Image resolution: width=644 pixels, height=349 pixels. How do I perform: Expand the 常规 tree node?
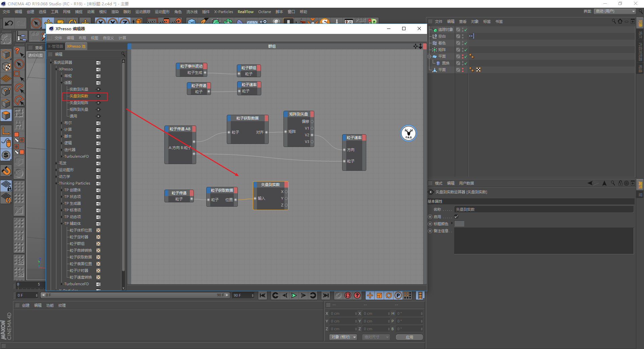[62, 76]
